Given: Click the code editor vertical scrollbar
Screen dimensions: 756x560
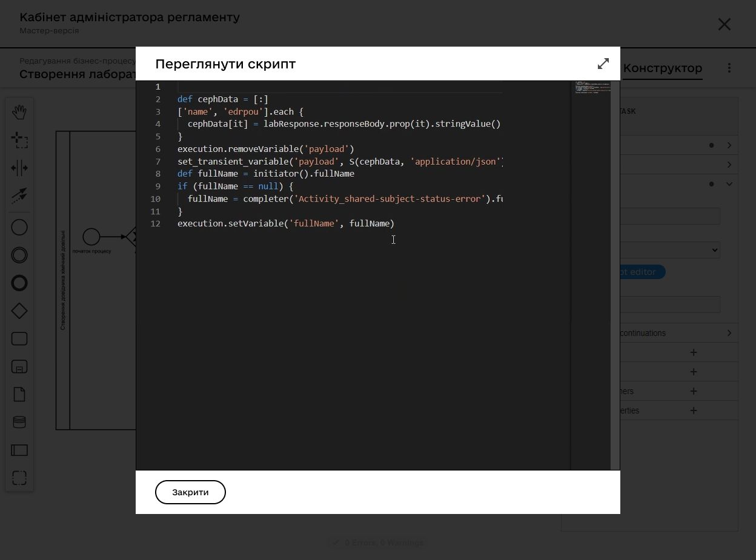Looking at the screenshot, I should click(x=615, y=275).
